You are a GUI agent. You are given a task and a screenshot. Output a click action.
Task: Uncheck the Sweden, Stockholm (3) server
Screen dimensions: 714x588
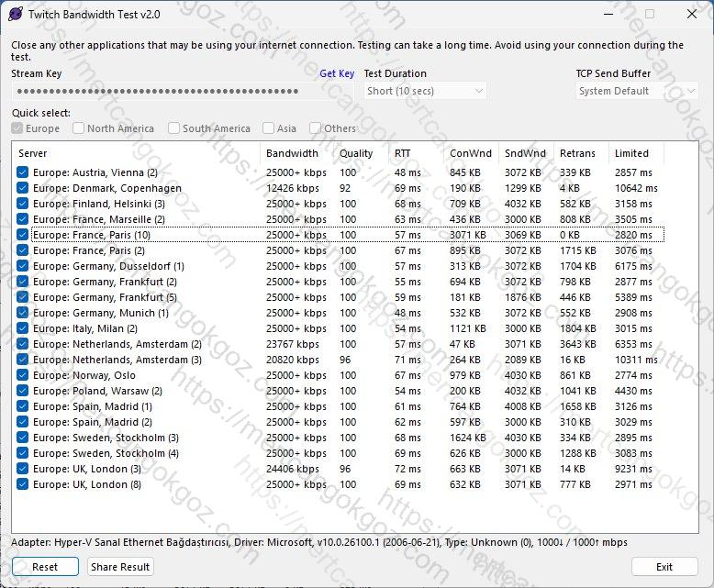click(22, 438)
